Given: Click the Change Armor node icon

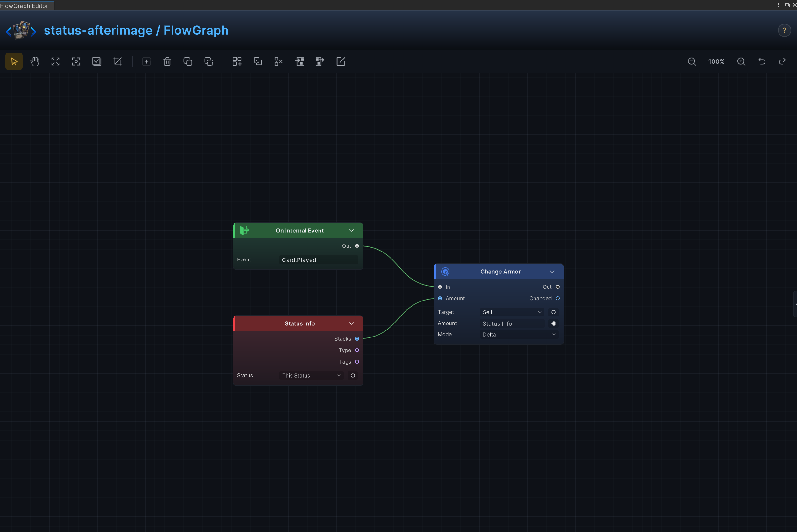Looking at the screenshot, I should (445, 272).
